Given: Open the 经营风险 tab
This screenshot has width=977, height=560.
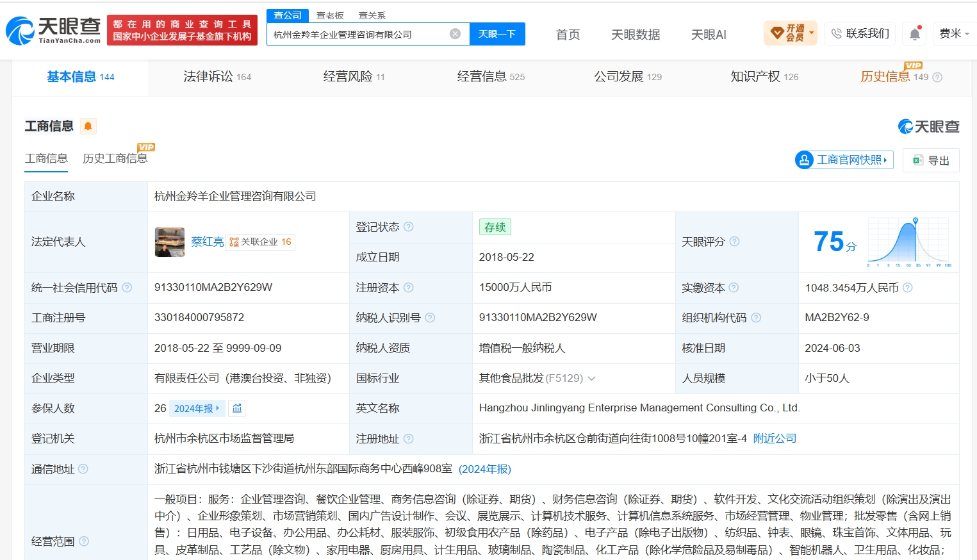Looking at the screenshot, I should (x=354, y=77).
